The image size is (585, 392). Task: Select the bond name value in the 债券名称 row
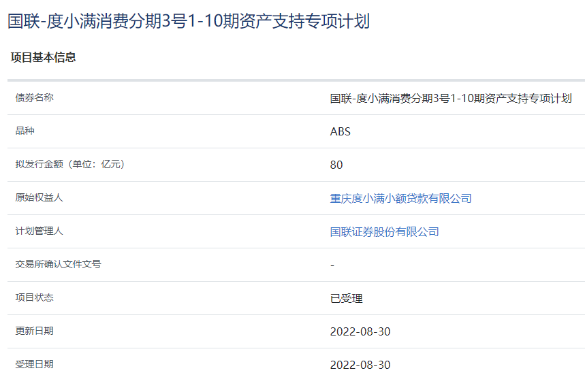(x=451, y=99)
